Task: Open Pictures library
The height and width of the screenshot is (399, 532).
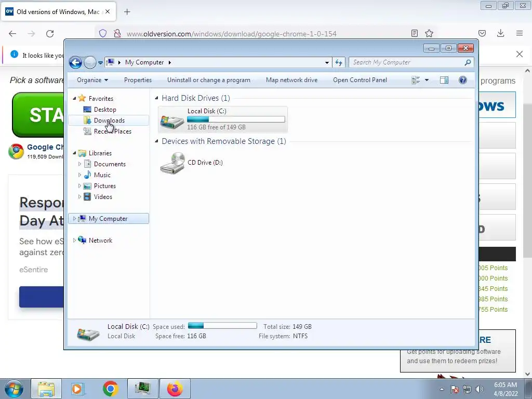Action: pyautogui.click(x=104, y=186)
